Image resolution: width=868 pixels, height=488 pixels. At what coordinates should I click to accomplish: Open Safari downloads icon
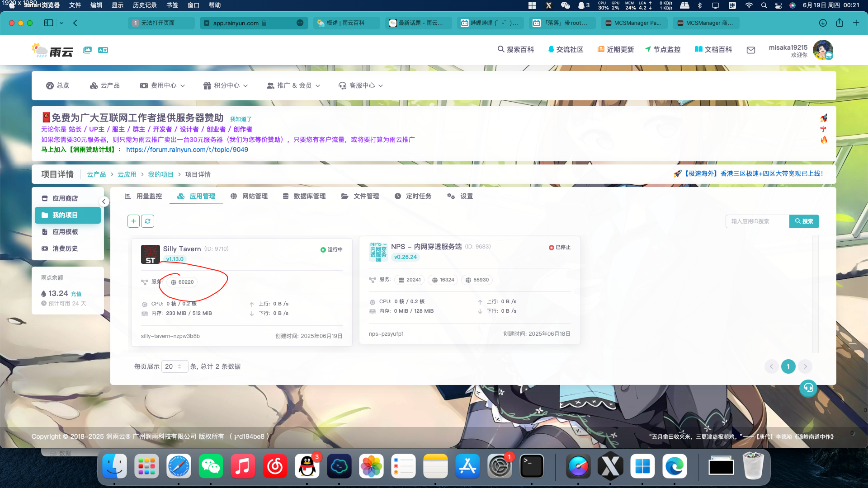click(x=823, y=23)
